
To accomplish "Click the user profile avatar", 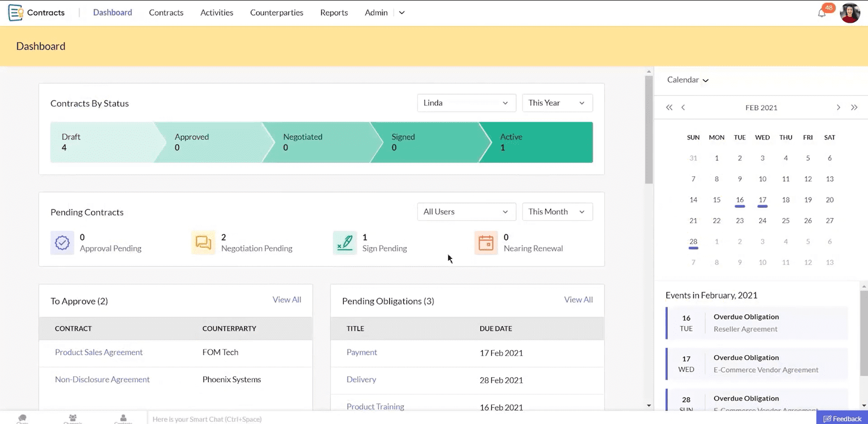I will [x=850, y=13].
